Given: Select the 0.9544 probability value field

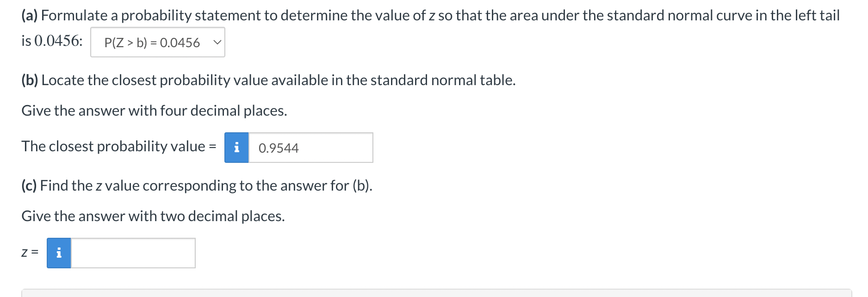Looking at the screenshot, I should [x=311, y=148].
